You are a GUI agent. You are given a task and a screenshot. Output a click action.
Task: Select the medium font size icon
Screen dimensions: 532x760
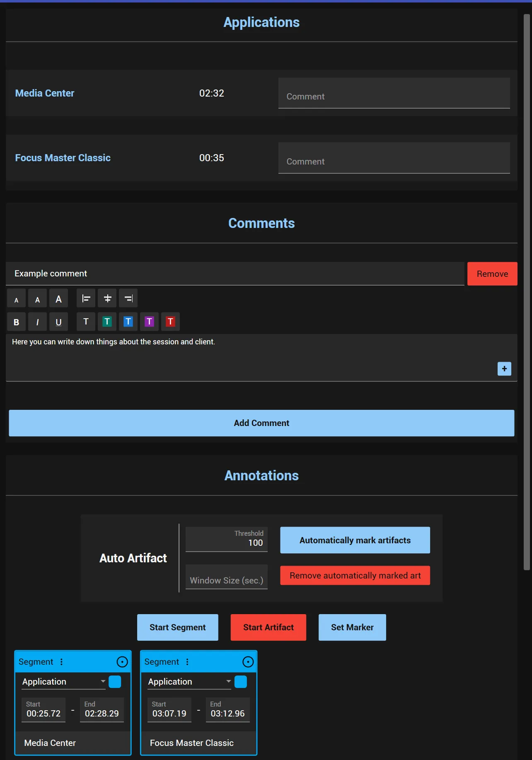[x=38, y=299]
